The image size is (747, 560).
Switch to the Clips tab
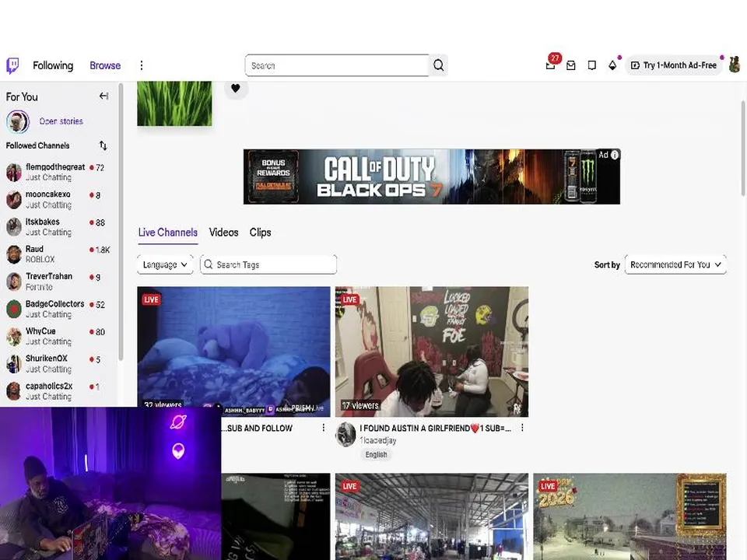coord(260,233)
